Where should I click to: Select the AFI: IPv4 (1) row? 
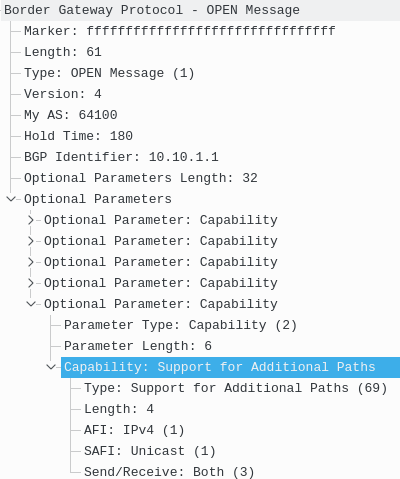(x=134, y=430)
